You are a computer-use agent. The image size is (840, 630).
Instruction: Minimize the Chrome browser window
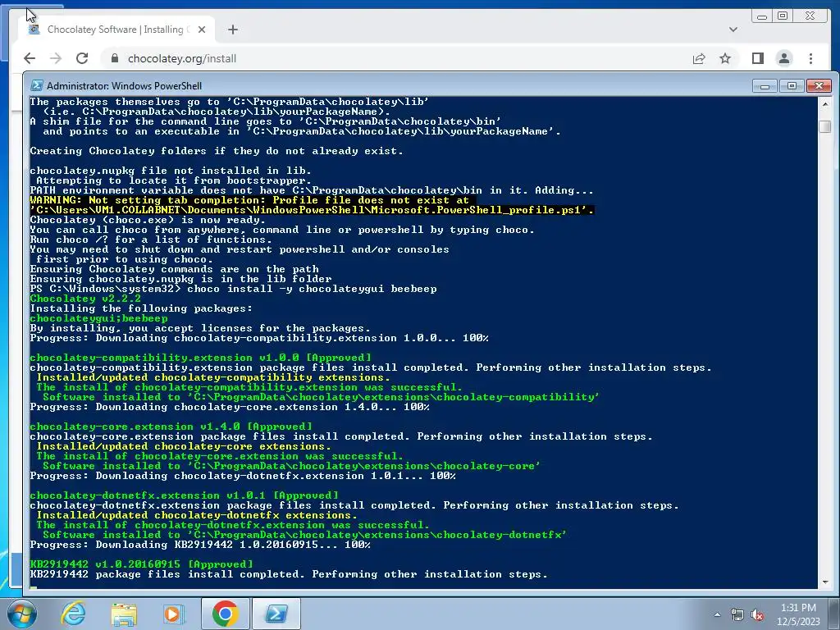[762, 16]
